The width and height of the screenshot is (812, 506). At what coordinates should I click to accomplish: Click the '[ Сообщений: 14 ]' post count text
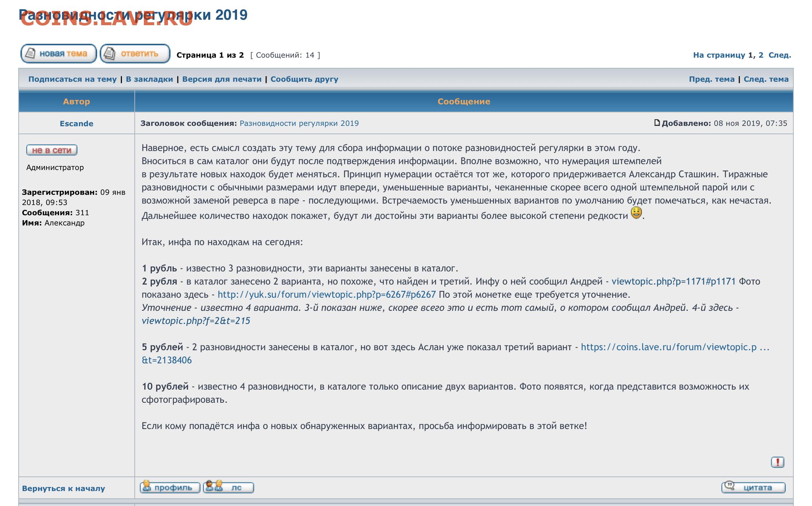coord(285,55)
